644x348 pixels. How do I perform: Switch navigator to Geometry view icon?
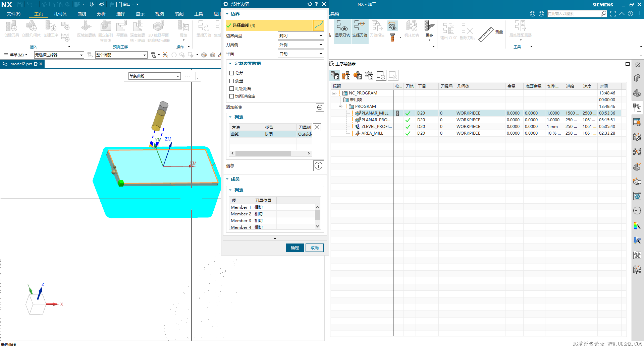358,75
